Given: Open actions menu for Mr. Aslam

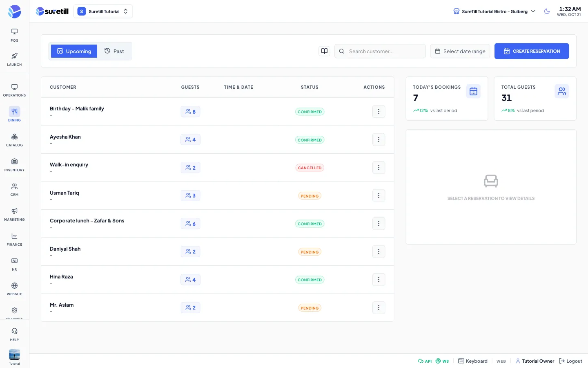Looking at the screenshot, I should 379,307.
